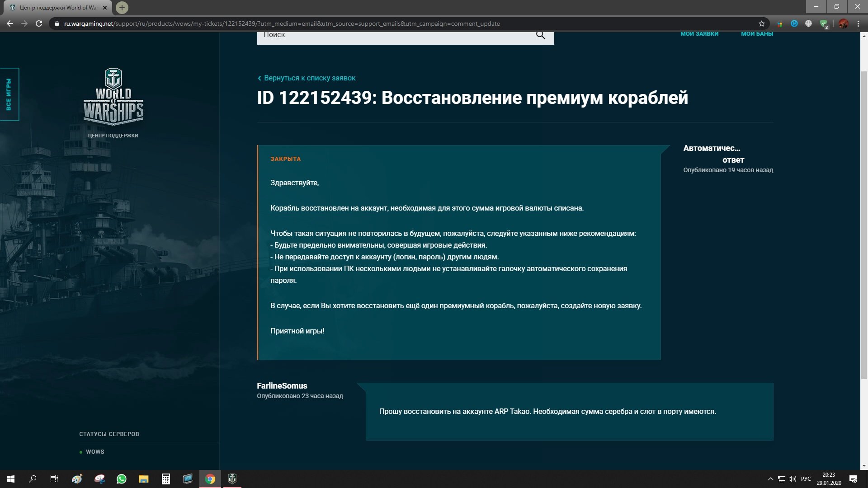Open Task View on taskbar
868x488 pixels.
click(54, 479)
